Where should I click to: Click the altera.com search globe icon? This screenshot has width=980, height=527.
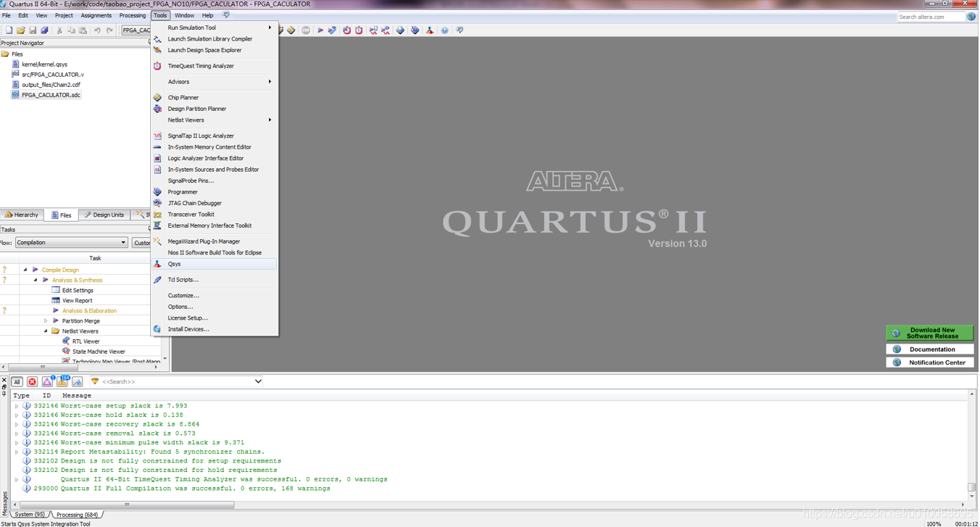[971, 17]
